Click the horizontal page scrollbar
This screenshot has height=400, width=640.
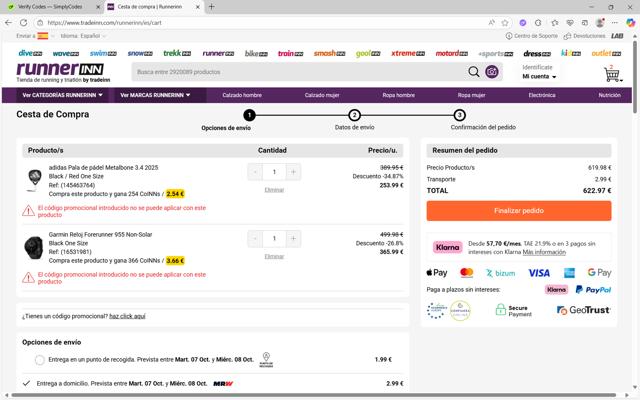313,395
